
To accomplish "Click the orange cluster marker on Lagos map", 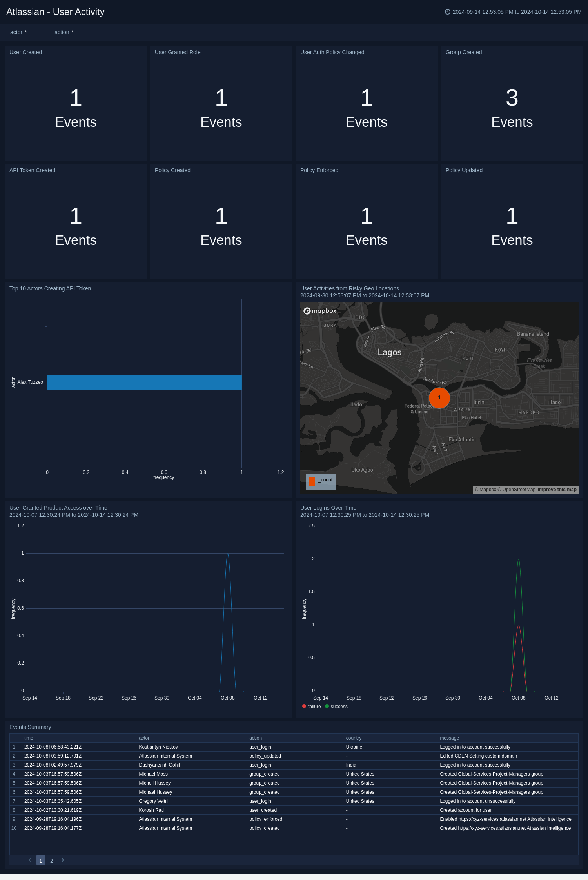I will pos(439,397).
